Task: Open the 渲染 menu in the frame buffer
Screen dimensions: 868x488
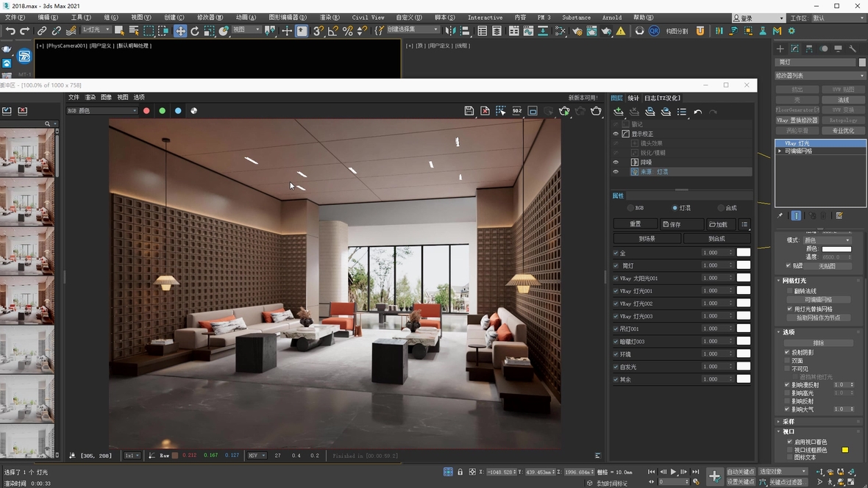Action: [x=90, y=97]
